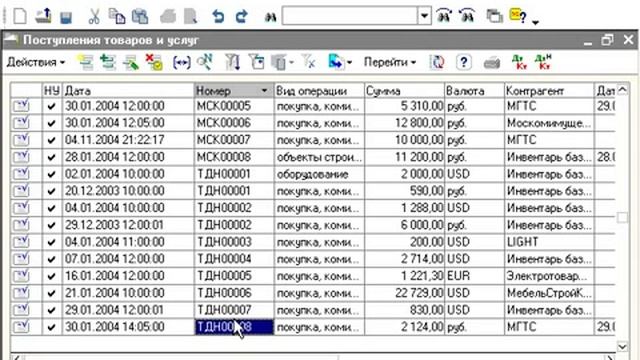Set date interval with the brackets icon
640x360 pixels.
pos(181,62)
